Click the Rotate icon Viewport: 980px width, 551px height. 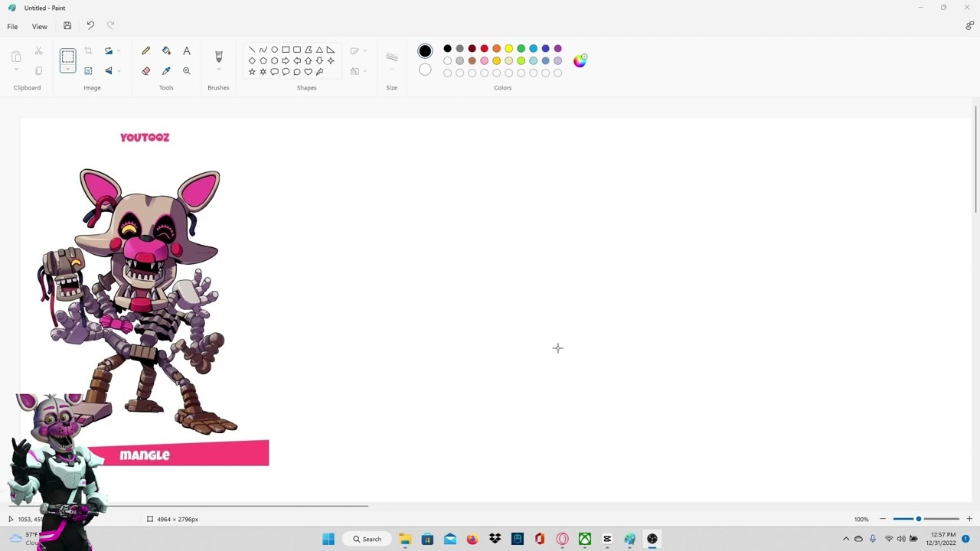pos(108,51)
